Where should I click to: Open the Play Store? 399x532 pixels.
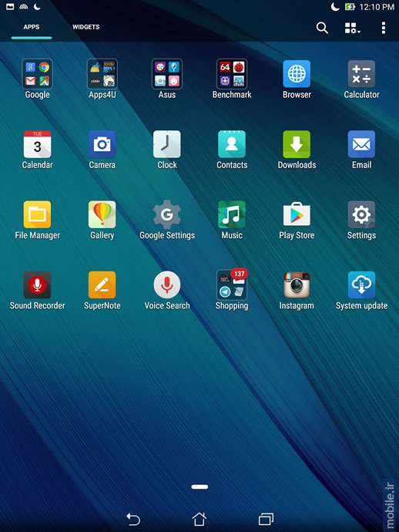click(297, 214)
